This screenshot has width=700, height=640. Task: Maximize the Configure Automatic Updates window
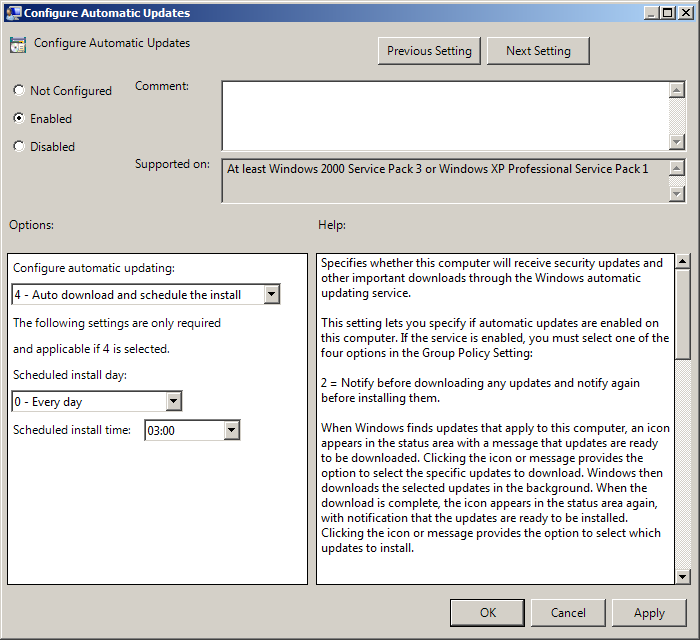tap(668, 13)
